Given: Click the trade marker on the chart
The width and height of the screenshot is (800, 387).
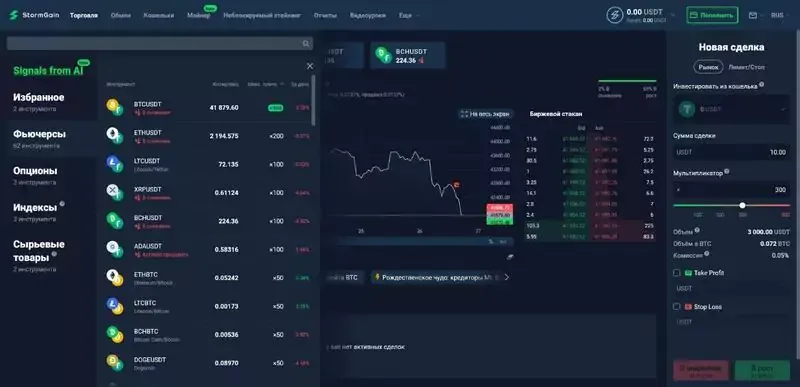Looking at the screenshot, I should [456, 184].
